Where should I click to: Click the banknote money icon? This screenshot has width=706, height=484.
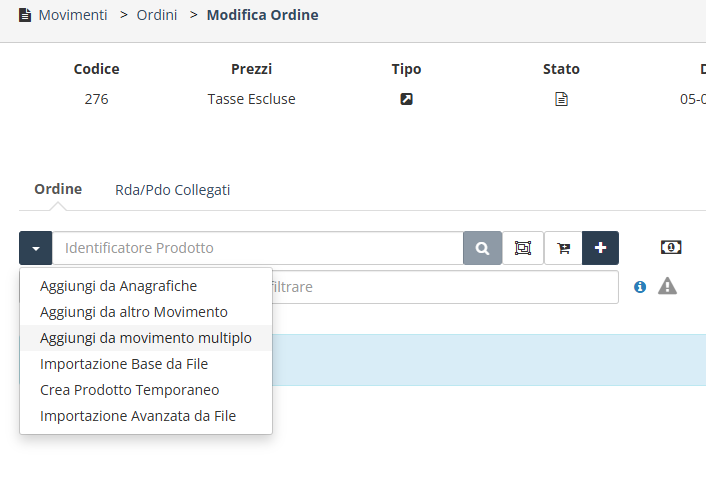click(671, 247)
